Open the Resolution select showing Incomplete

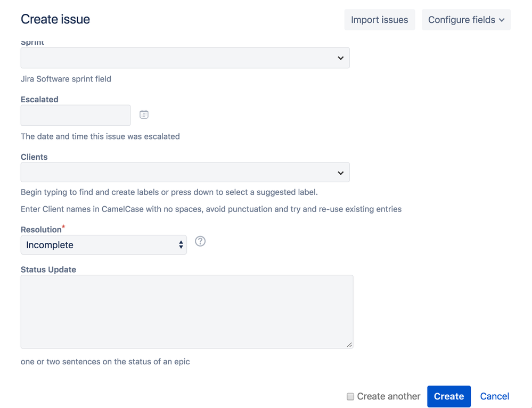[x=103, y=245]
